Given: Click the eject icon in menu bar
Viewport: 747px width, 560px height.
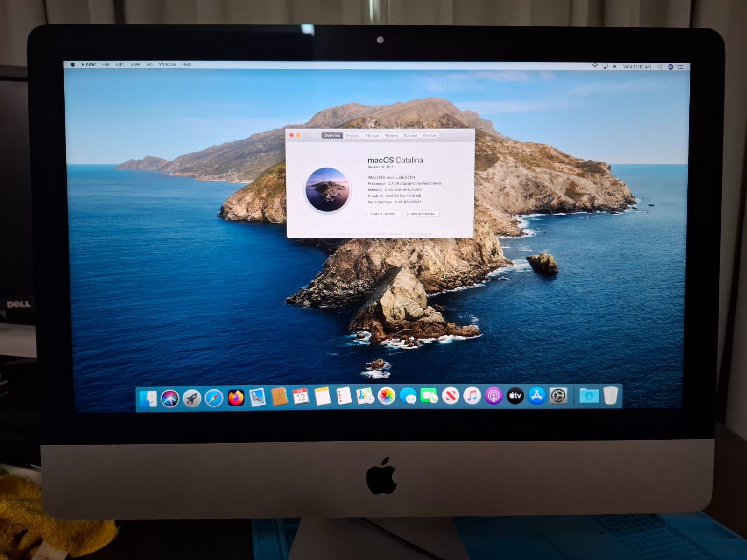Looking at the screenshot, I should (615, 67).
